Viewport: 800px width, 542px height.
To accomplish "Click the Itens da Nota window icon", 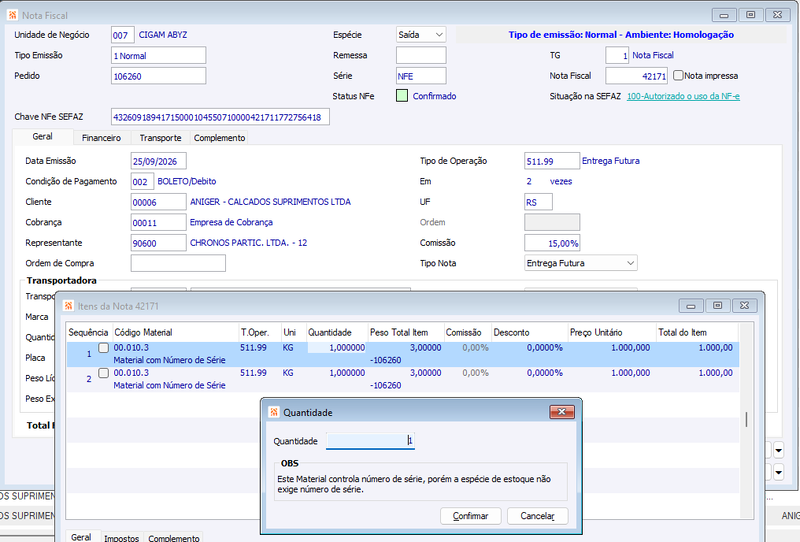I will tap(68, 306).
